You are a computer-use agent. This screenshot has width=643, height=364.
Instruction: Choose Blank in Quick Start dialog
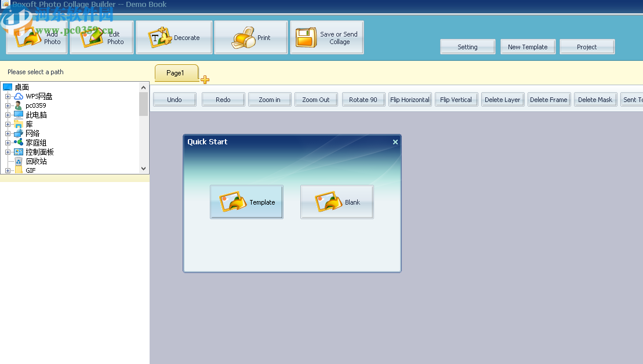coord(337,202)
